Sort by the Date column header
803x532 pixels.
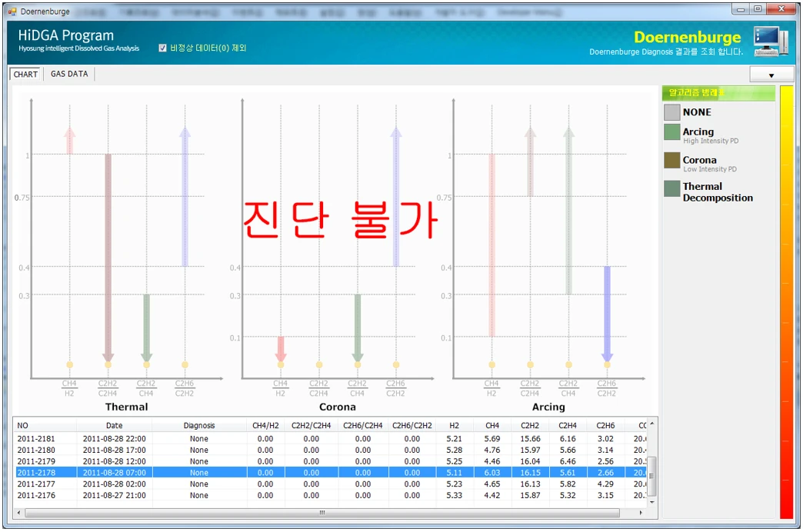pyautogui.click(x=114, y=425)
